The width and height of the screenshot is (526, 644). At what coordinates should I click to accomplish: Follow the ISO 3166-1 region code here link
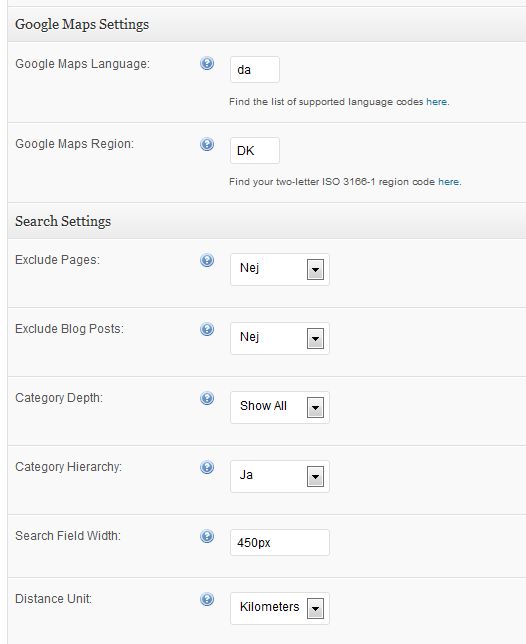pos(448,182)
